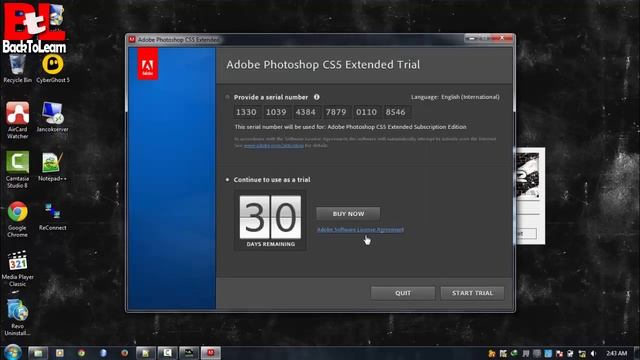Viewport: 640px width, 360px height.
Task: Click the 2:43 AM taskbar clock
Action: pyautogui.click(x=616, y=353)
